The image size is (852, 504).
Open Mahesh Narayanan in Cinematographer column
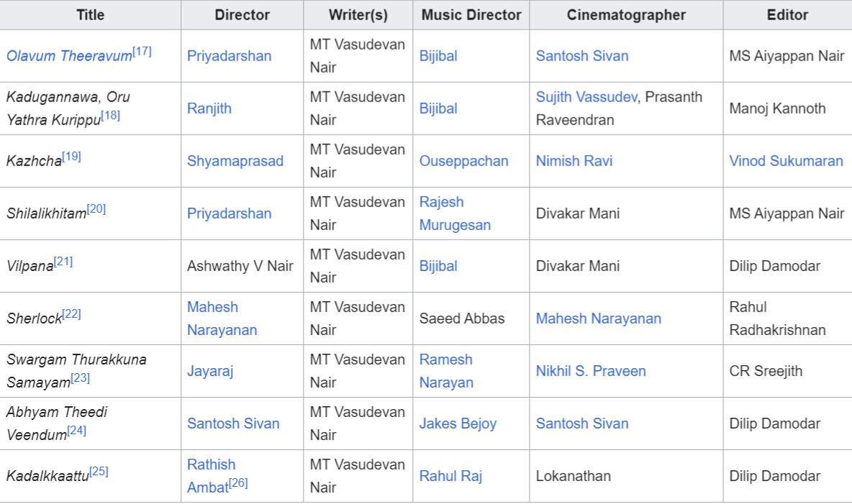pyautogui.click(x=598, y=319)
